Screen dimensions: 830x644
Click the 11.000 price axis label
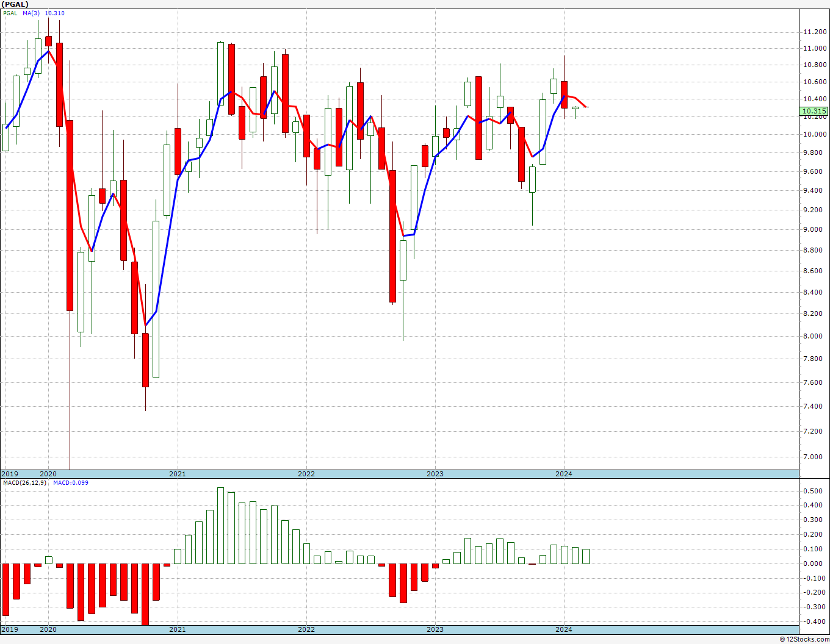pos(815,48)
